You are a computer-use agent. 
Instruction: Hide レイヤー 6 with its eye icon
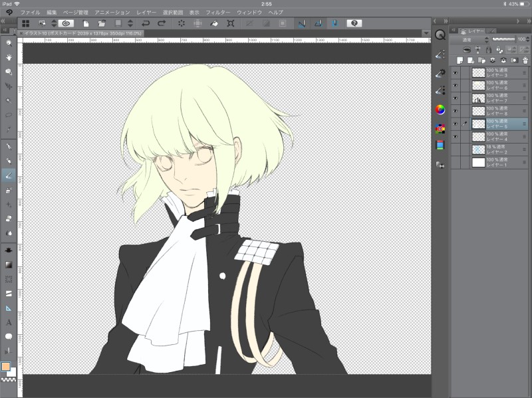[x=456, y=86]
